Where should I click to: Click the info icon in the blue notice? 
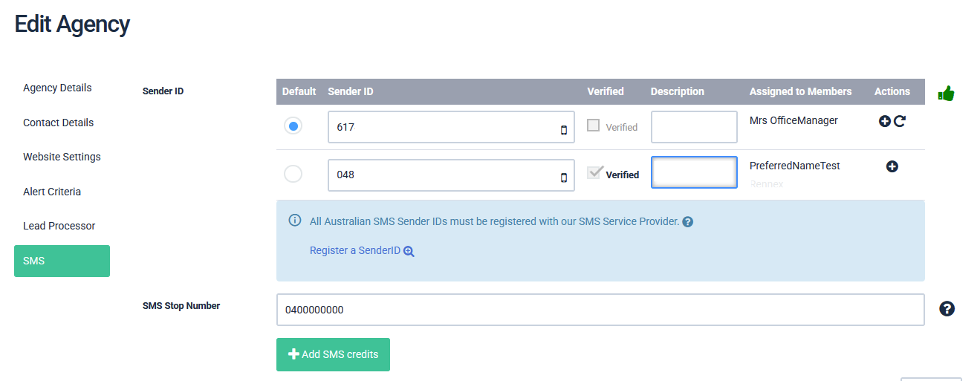pyautogui.click(x=295, y=221)
